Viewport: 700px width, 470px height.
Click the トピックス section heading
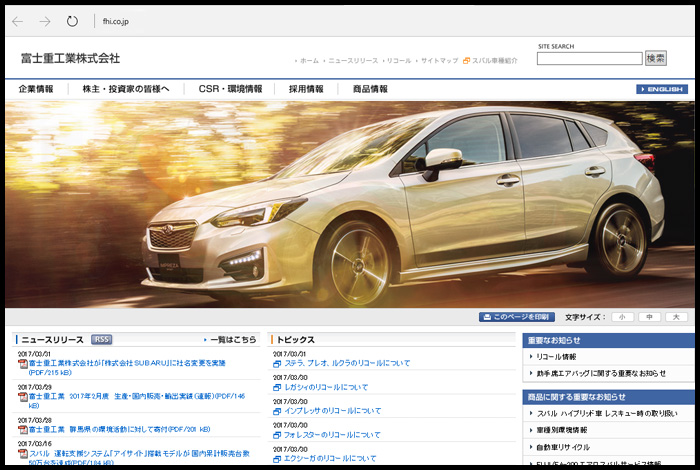coord(296,340)
